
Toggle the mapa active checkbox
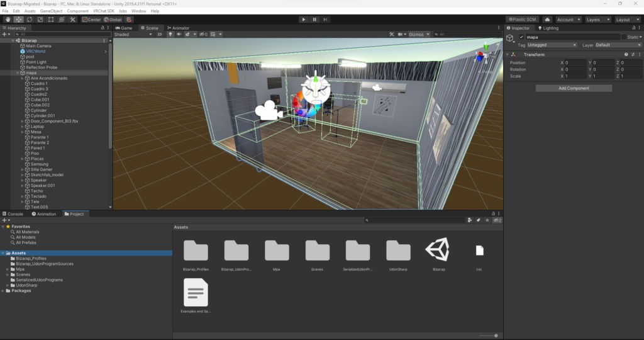coord(521,37)
